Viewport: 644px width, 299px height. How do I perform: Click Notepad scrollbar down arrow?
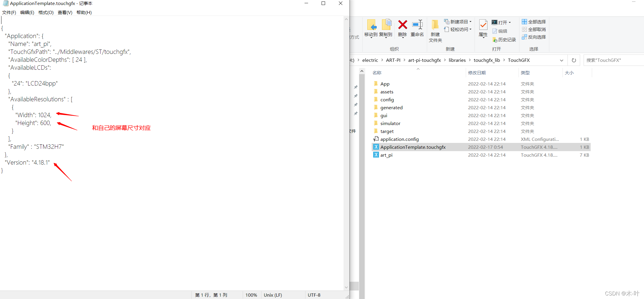(x=346, y=287)
